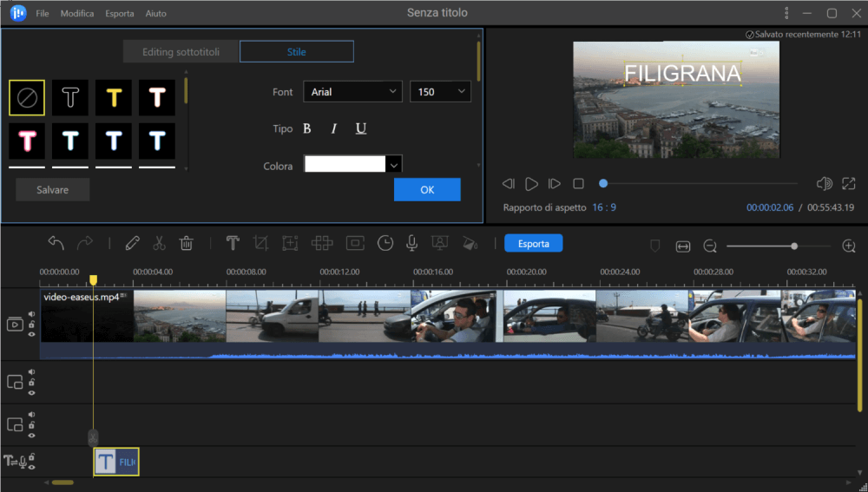This screenshot has width=868, height=492.
Task: Stop the preview playback
Action: tap(578, 184)
